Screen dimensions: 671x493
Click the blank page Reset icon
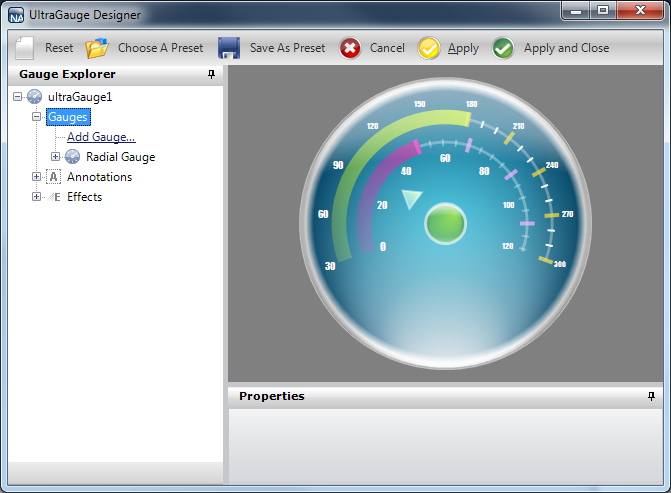click(x=24, y=48)
